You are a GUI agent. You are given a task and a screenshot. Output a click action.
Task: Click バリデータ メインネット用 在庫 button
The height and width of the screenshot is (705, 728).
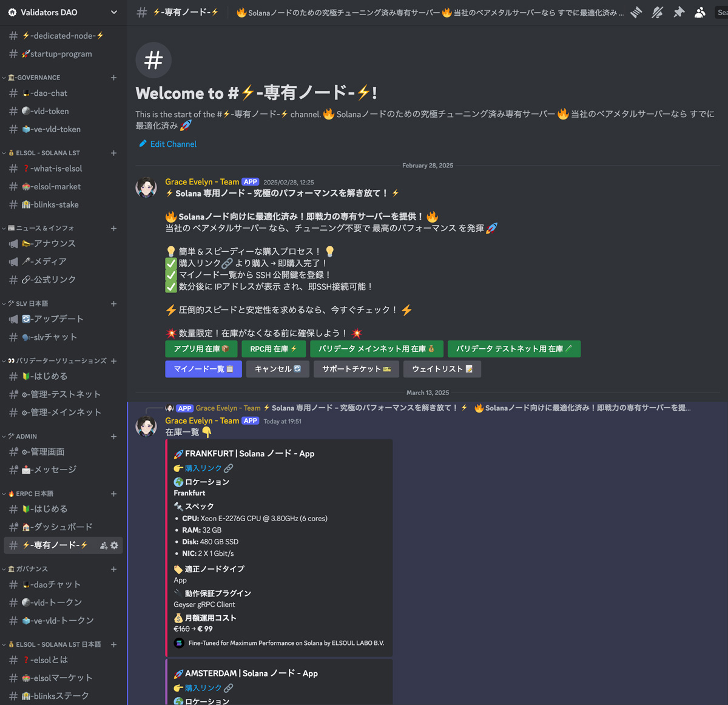(377, 349)
